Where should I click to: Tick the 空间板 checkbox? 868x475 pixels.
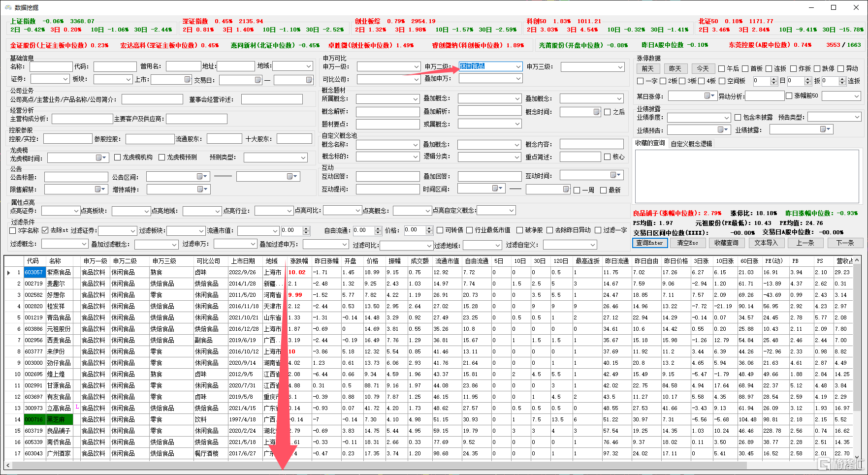722,81
